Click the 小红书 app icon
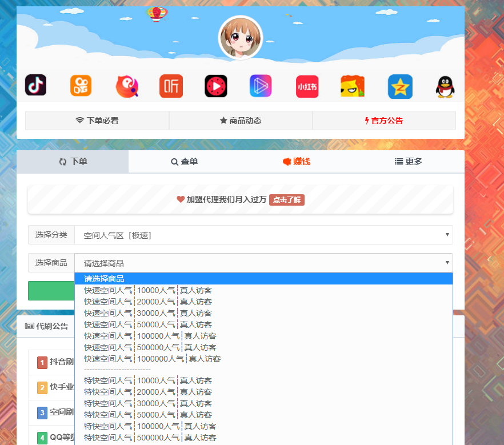Screen dimensions: 504x445 pos(307,86)
